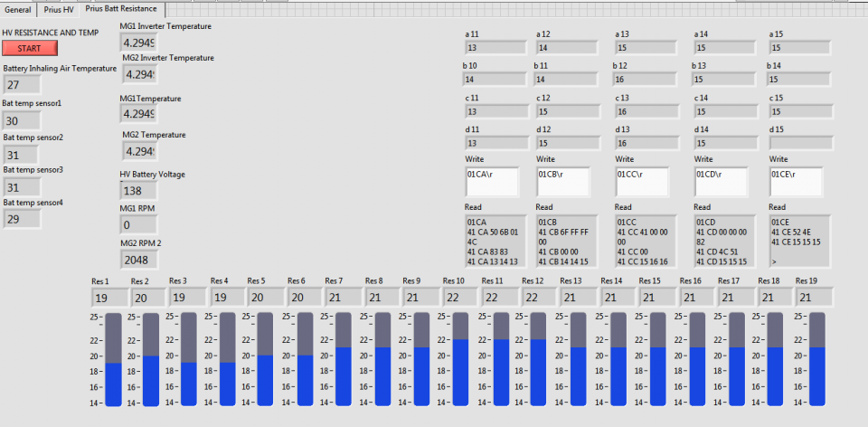The height and width of the screenshot is (427, 868).
Task: Select the Prius Batt Resistance tab
Action: [120, 8]
